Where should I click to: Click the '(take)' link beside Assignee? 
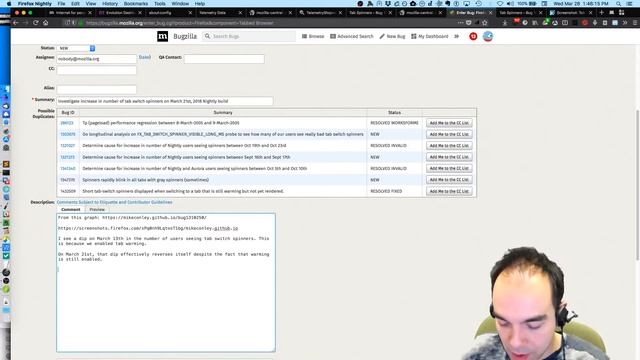145,57
